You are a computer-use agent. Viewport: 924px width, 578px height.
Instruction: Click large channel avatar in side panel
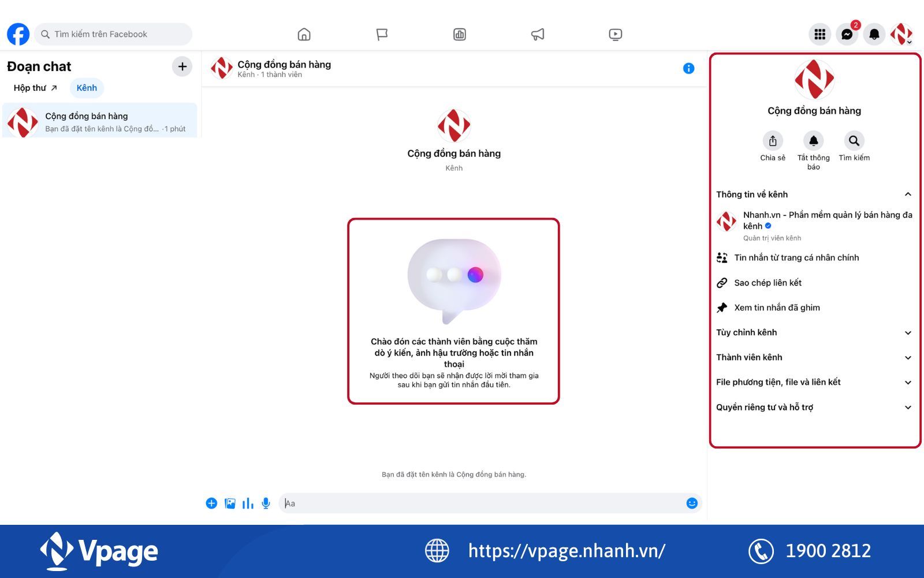point(814,79)
